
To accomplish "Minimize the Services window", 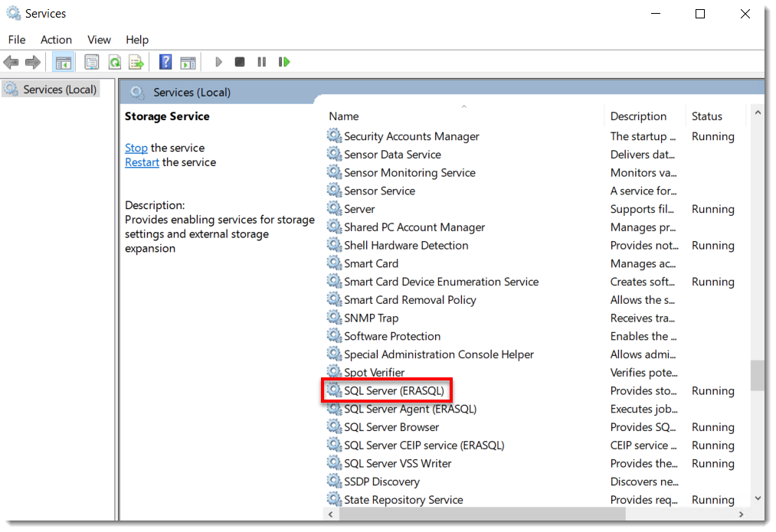I will [x=656, y=14].
